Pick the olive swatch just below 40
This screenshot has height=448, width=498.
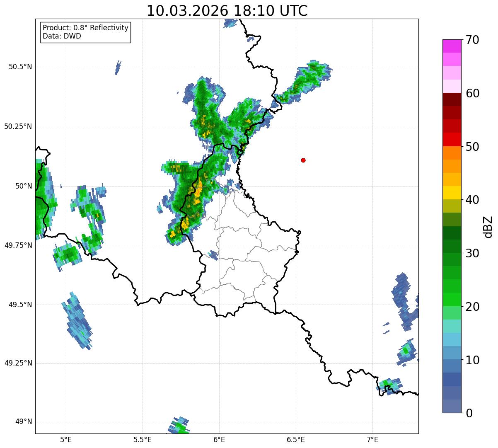coord(452,206)
